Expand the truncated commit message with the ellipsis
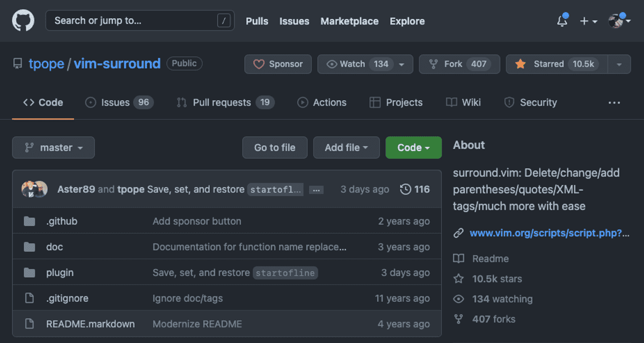Viewport: 644px width, 343px height. (x=316, y=189)
